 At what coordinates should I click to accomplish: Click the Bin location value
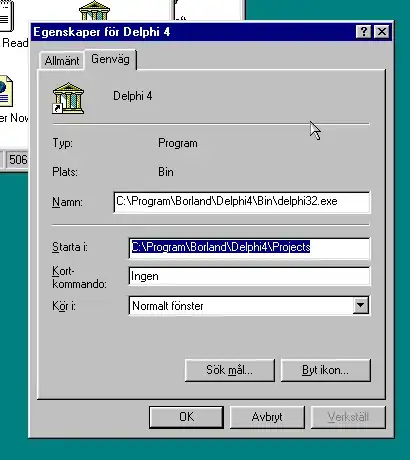tap(166, 172)
